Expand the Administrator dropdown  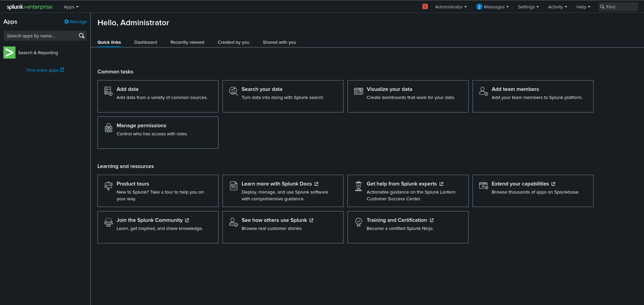point(451,7)
